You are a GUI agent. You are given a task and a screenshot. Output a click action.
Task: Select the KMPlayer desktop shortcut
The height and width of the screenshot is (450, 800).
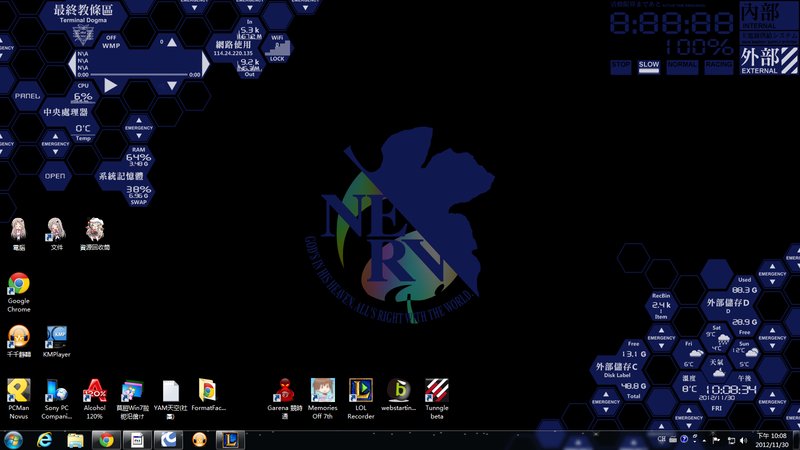coord(57,341)
